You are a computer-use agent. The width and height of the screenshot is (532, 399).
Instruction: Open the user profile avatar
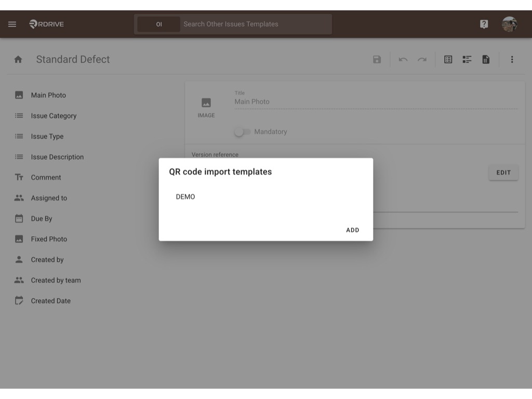point(509,24)
